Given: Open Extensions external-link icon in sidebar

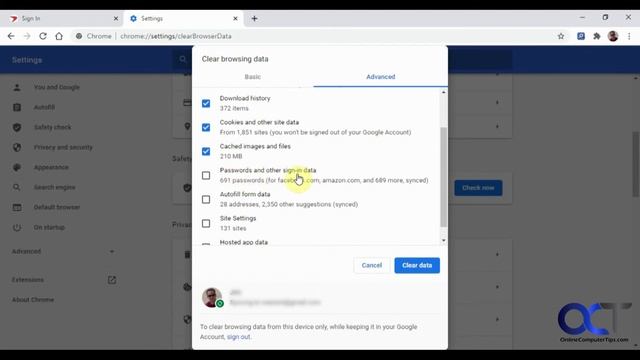Looking at the screenshot, I should 112,280.
